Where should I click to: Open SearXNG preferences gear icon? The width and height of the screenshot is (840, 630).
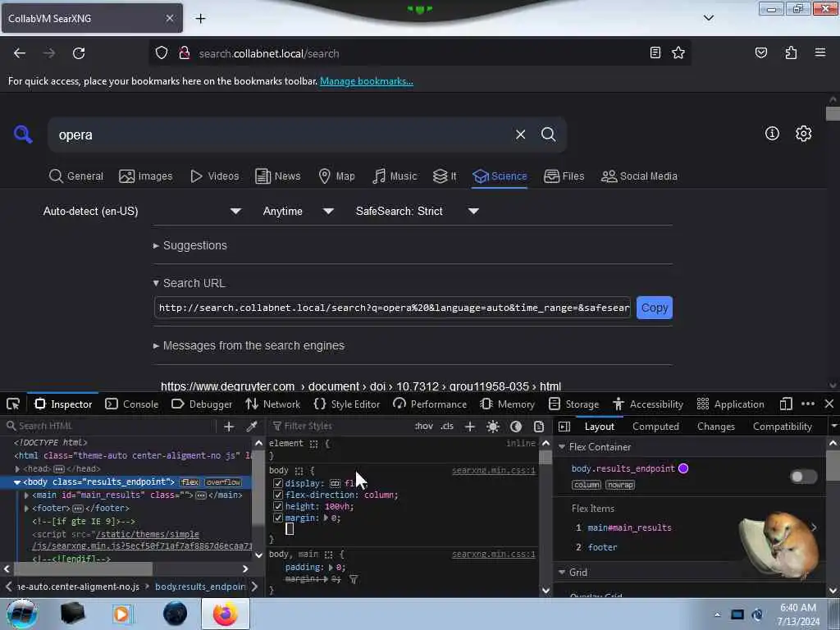tap(803, 134)
